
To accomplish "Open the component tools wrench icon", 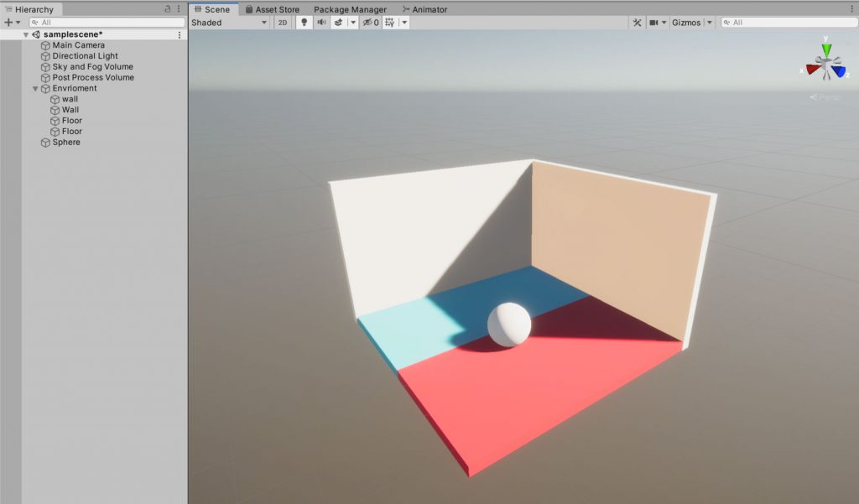I will tap(637, 23).
